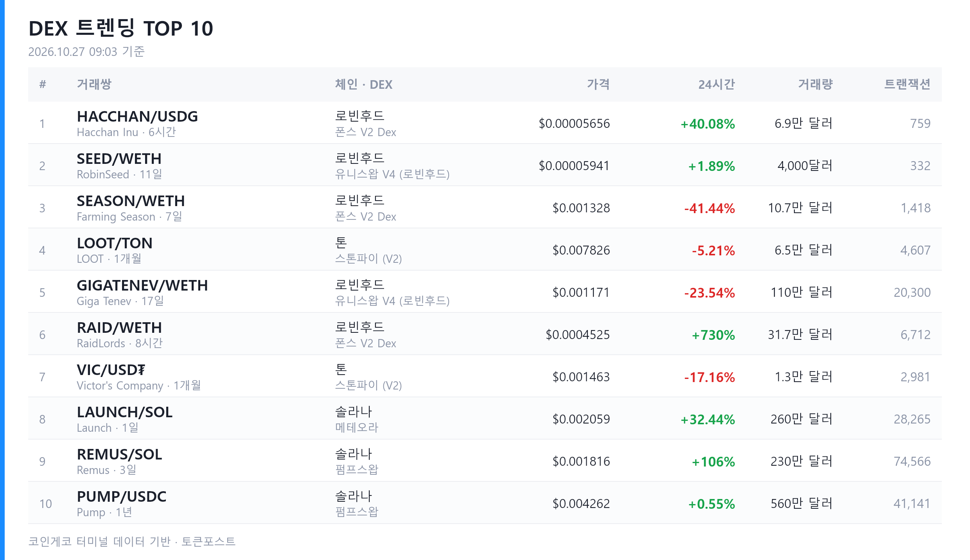
Task: Click 펌프스왑 DEX under REMUS row
Action: pos(357,470)
